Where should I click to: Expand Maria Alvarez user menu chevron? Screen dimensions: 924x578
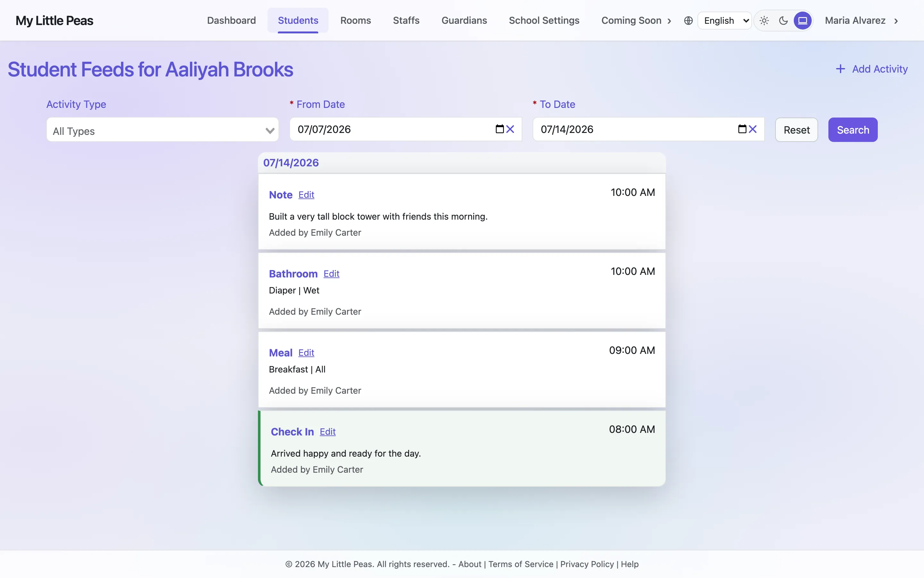coord(896,21)
